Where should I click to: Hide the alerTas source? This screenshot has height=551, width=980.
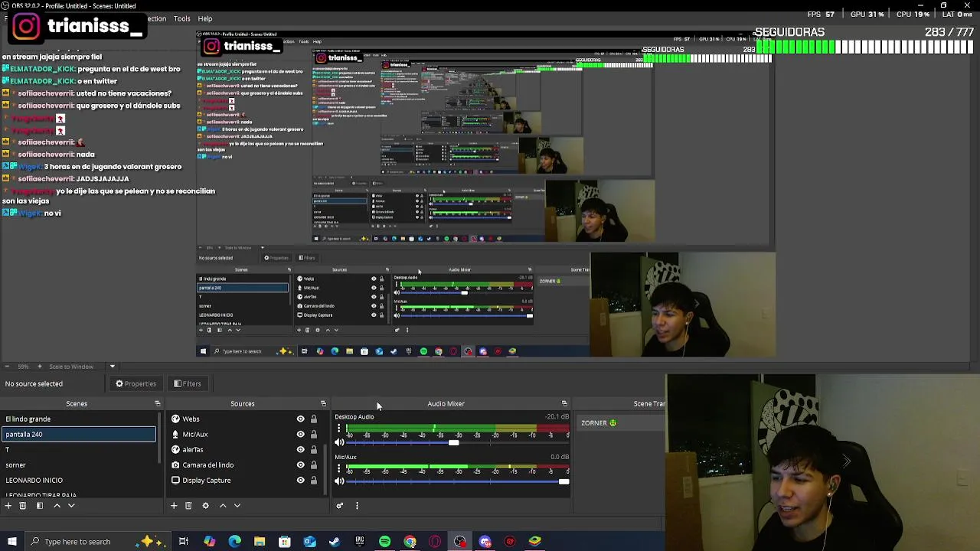pyautogui.click(x=300, y=449)
